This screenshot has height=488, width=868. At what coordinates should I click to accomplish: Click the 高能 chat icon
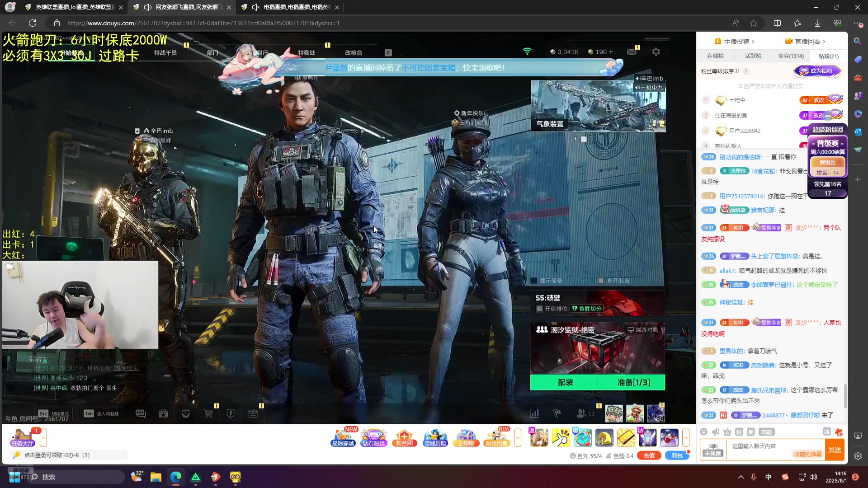coord(766,432)
